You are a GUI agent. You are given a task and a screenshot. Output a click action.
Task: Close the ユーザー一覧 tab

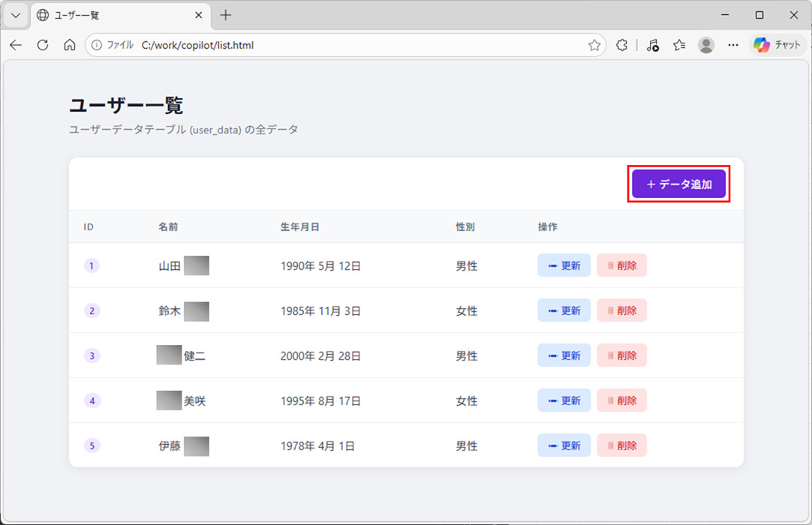(199, 15)
